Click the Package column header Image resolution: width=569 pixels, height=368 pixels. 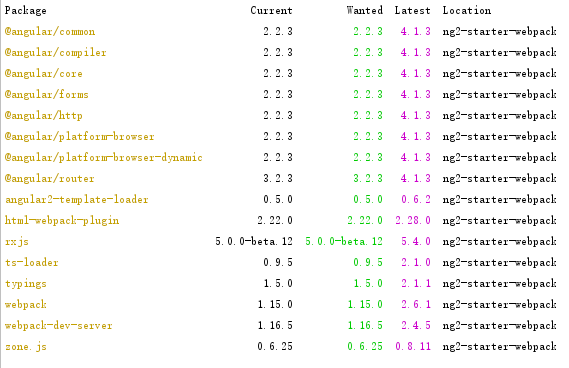click(x=26, y=11)
